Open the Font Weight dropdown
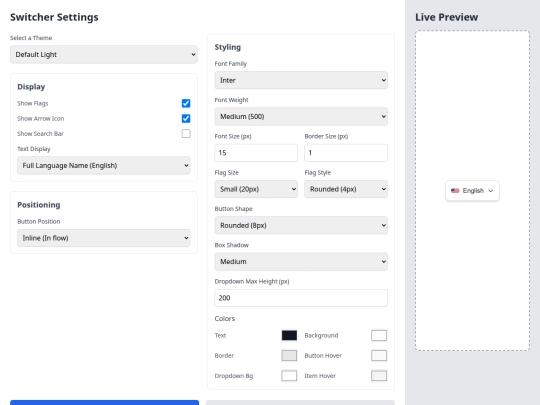This screenshot has width=540, height=405. pyautogui.click(x=301, y=116)
